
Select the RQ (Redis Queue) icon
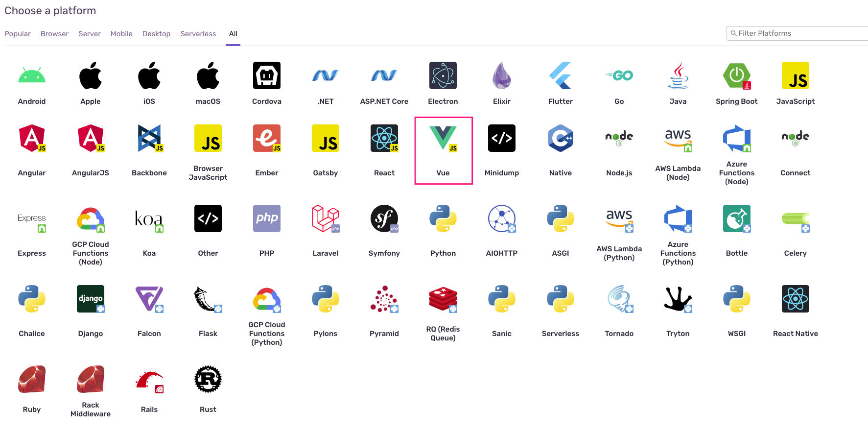coord(443,299)
